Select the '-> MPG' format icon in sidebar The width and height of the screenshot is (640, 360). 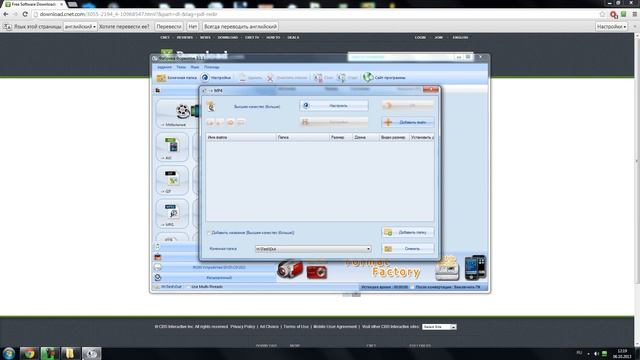pyautogui.click(x=172, y=213)
